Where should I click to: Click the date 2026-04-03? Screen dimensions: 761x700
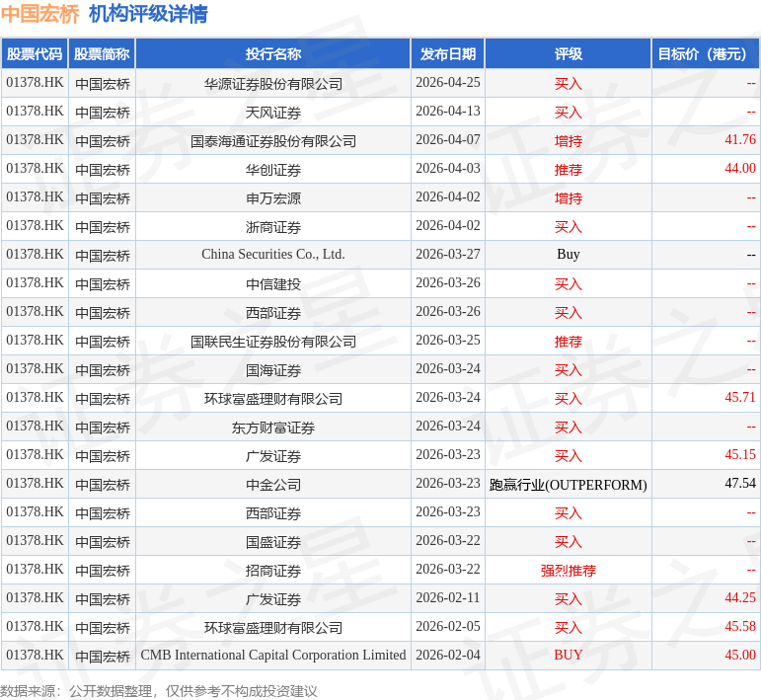tap(448, 169)
